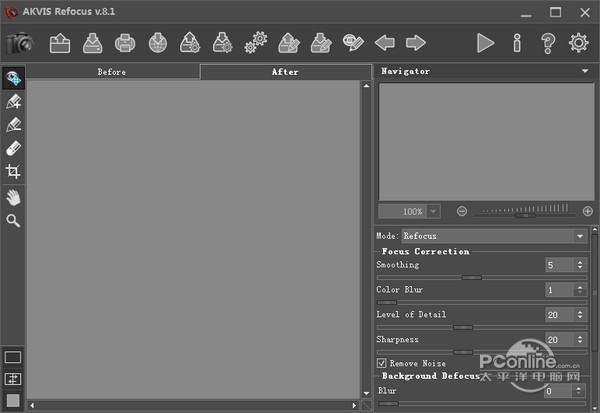Adjust the Color Blur spinner arrows

coord(580,290)
